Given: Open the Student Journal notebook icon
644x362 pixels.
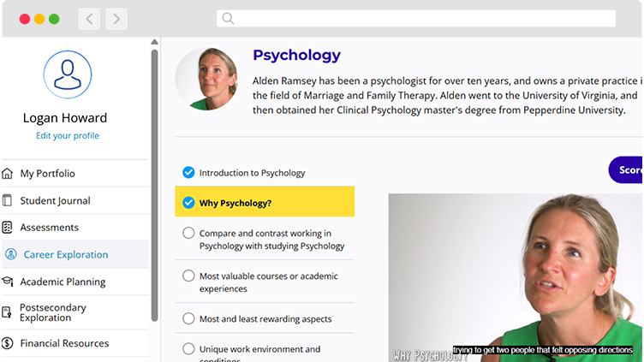Looking at the screenshot, I should (x=8, y=201).
